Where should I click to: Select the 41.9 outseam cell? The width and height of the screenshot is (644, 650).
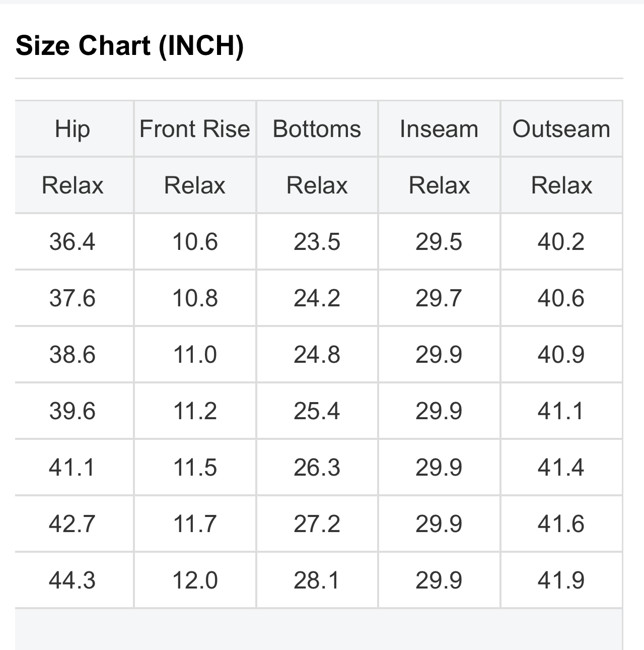pyautogui.click(x=561, y=580)
